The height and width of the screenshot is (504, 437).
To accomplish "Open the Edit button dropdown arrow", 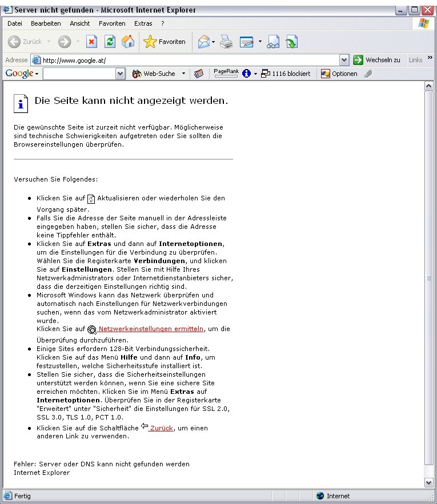I will pyautogui.click(x=260, y=42).
